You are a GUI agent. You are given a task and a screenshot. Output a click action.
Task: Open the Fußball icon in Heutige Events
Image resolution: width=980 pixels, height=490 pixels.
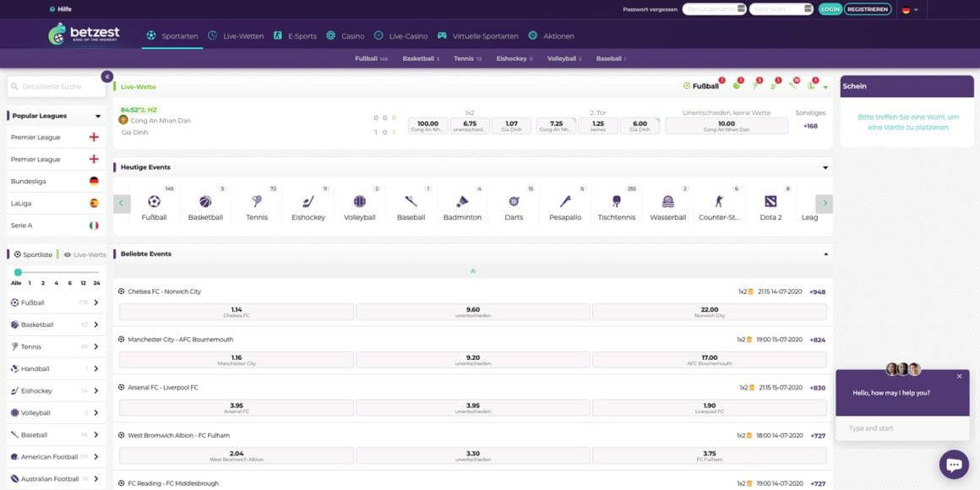tap(154, 201)
